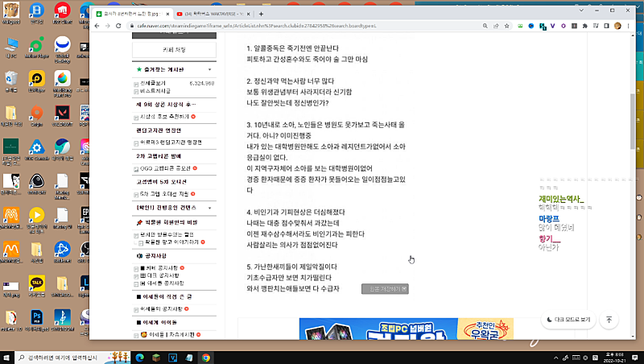Click the address bar URL

257,26
